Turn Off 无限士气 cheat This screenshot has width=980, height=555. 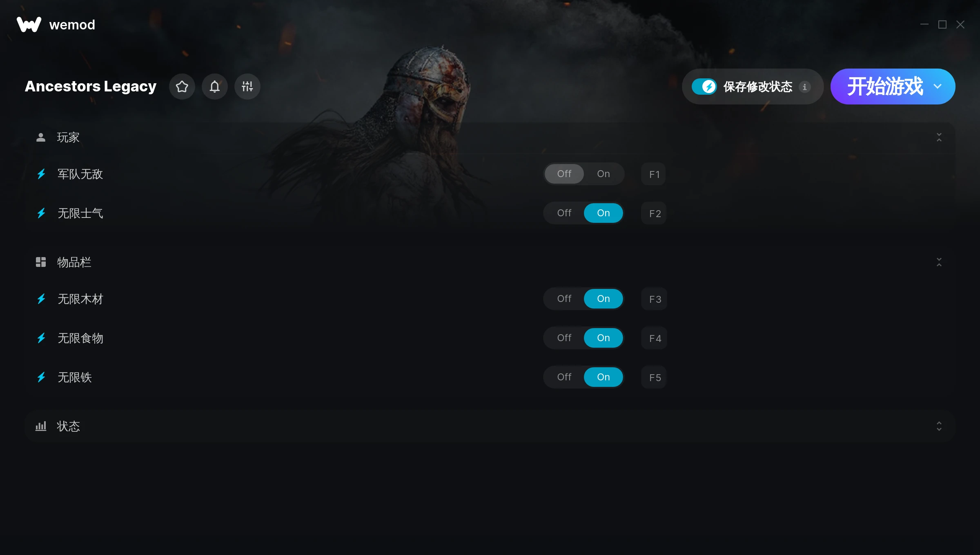(564, 213)
